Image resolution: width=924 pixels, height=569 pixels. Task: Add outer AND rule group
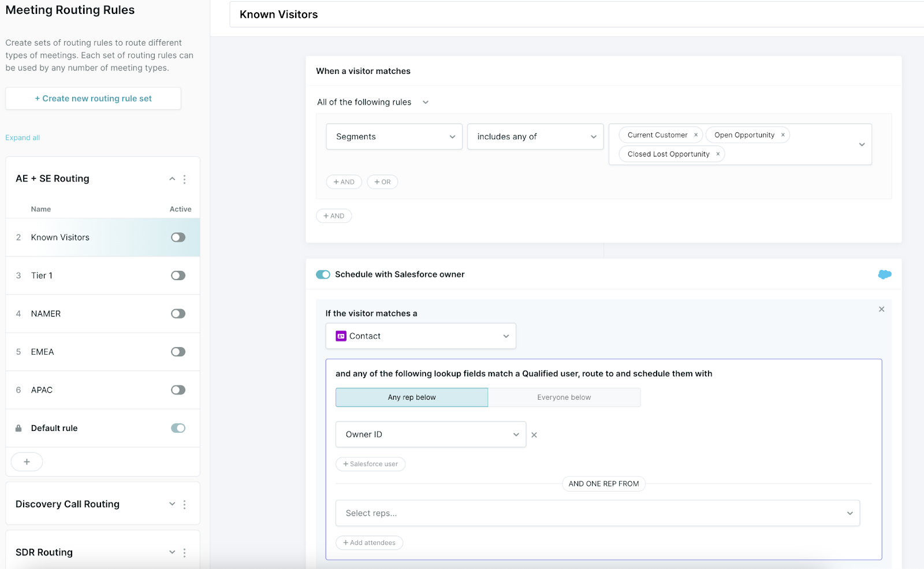334,216
